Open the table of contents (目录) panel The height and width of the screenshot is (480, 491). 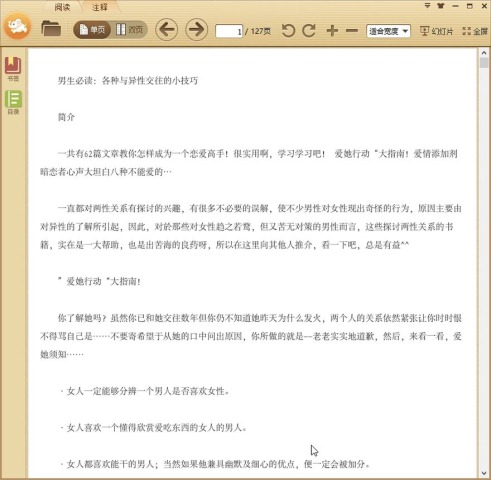[13, 103]
